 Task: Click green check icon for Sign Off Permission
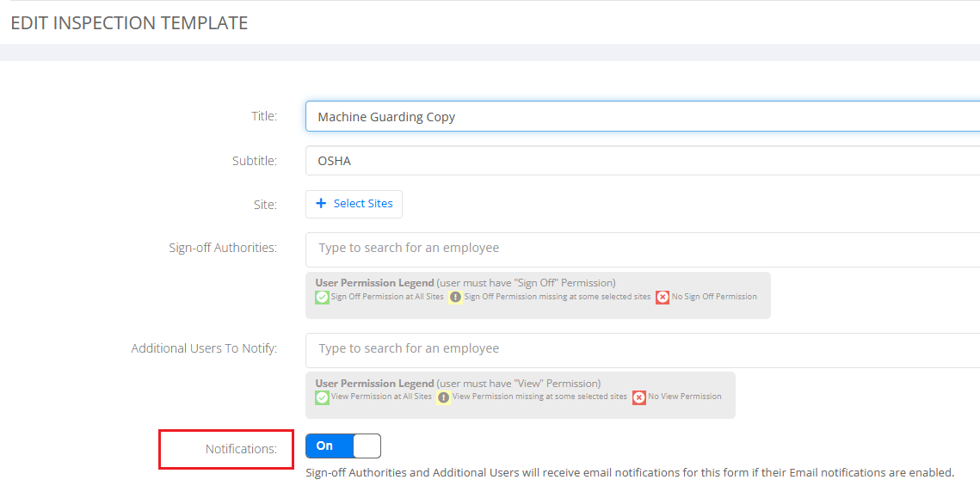click(x=322, y=298)
